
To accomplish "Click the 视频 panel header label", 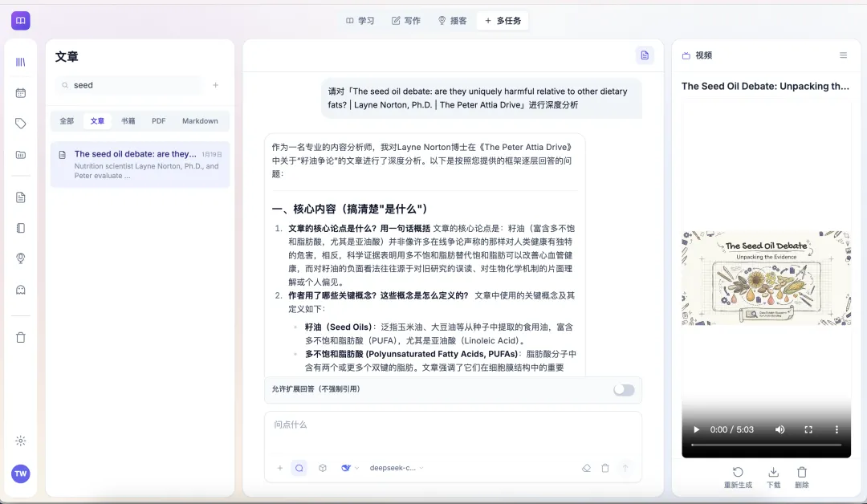I will point(703,55).
